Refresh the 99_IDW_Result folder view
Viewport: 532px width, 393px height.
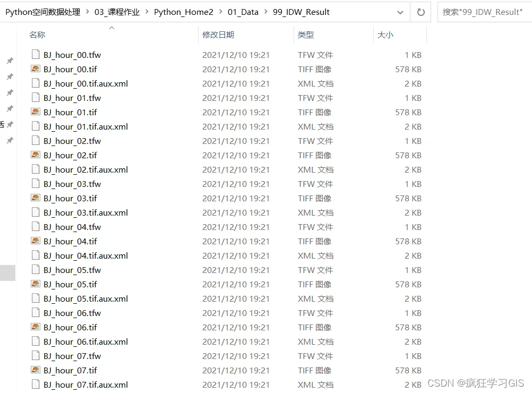(421, 12)
